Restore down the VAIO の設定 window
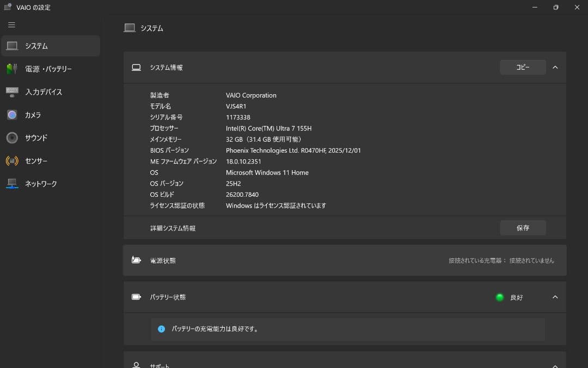This screenshot has width=588, height=368. pyautogui.click(x=556, y=7)
